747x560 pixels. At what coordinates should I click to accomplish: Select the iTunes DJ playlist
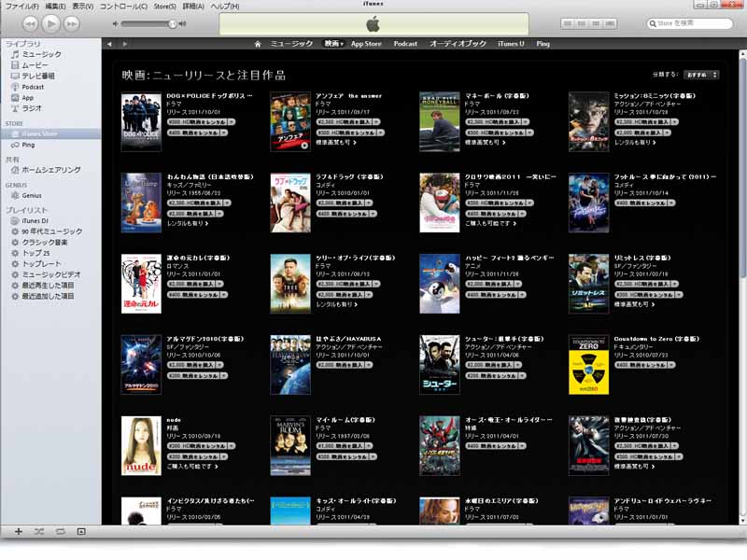point(35,221)
